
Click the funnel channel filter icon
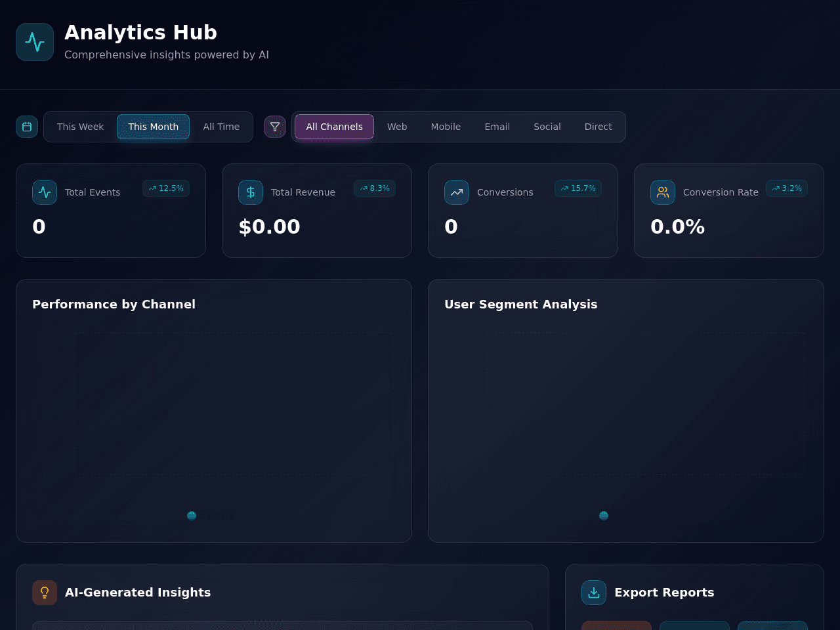(275, 127)
